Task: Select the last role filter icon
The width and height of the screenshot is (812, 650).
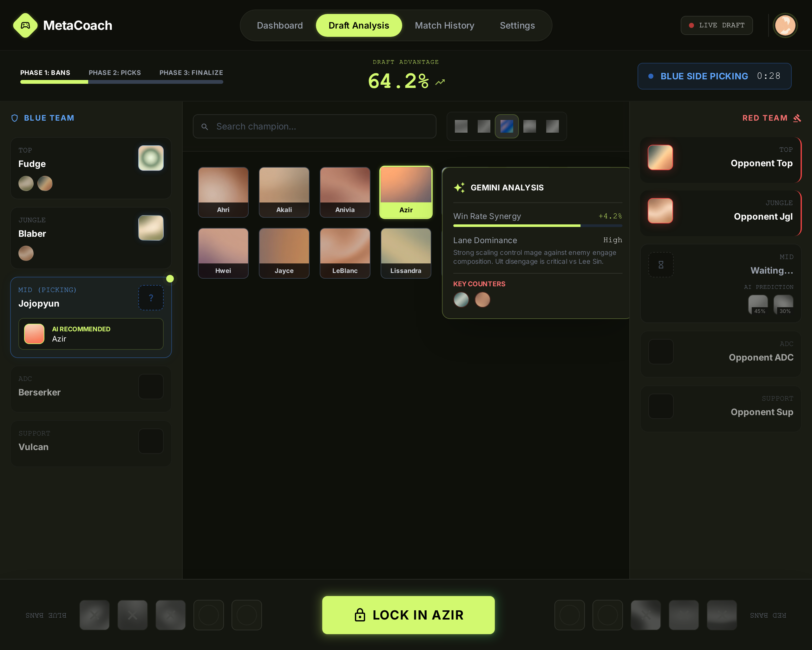Action: pyautogui.click(x=552, y=126)
